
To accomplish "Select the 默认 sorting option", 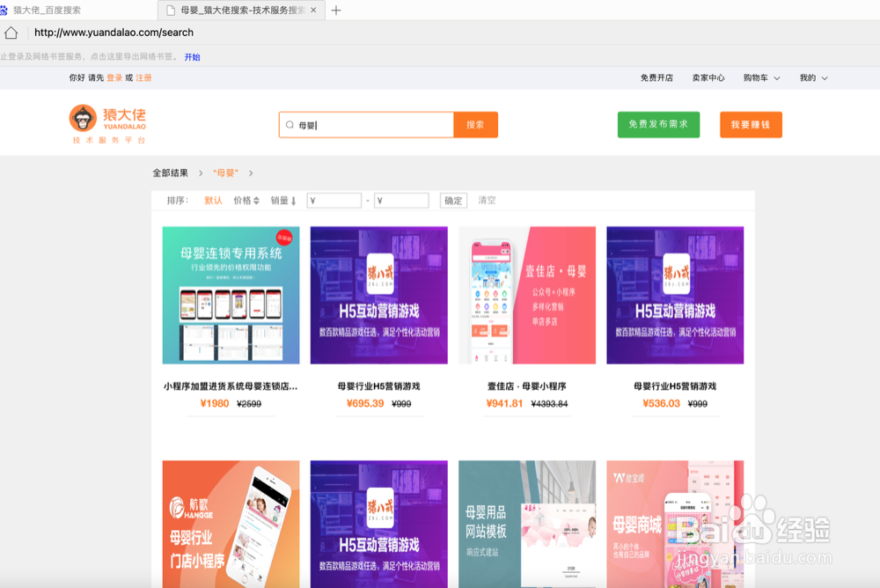I will (x=216, y=200).
